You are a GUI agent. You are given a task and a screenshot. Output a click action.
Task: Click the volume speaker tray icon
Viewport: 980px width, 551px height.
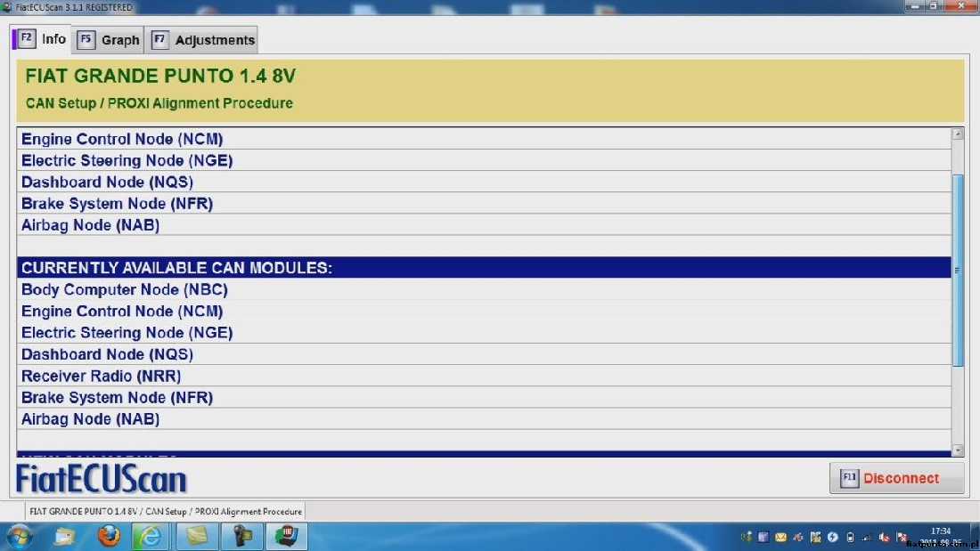pos(884,538)
